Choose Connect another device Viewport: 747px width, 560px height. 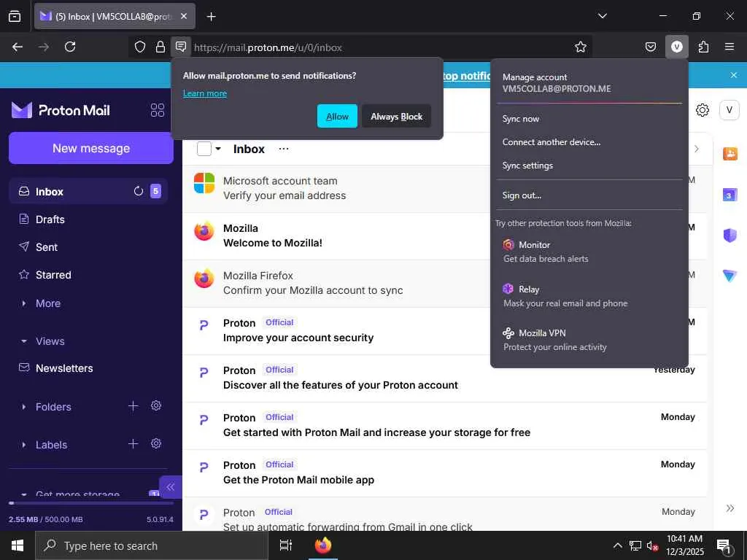[589, 142]
